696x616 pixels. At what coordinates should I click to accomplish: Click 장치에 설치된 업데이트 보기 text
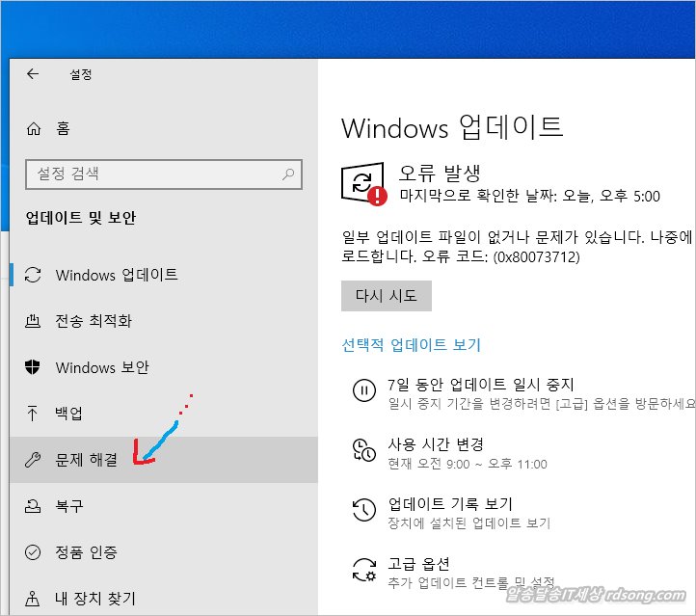click(468, 523)
